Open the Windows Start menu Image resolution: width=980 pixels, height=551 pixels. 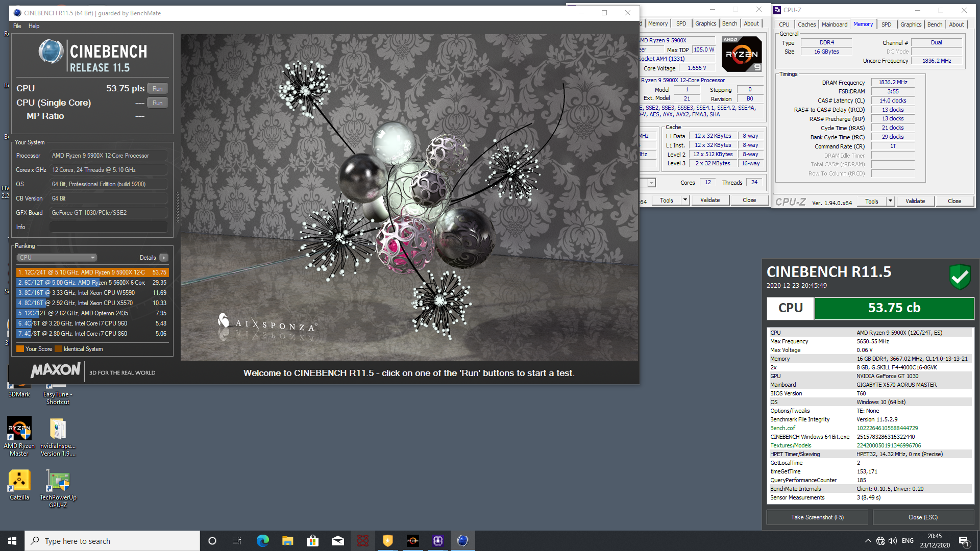tap(12, 541)
